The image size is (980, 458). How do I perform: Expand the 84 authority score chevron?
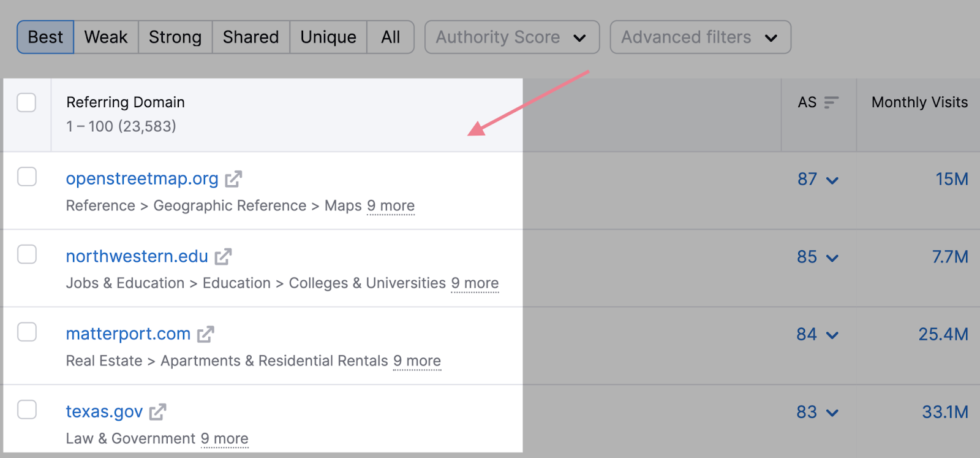tap(832, 335)
